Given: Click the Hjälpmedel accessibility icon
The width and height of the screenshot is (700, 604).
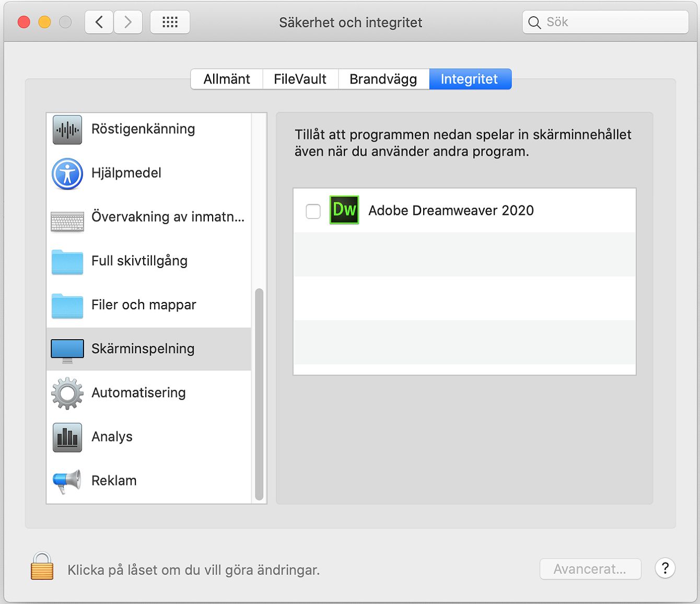Looking at the screenshot, I should point(67,173).
